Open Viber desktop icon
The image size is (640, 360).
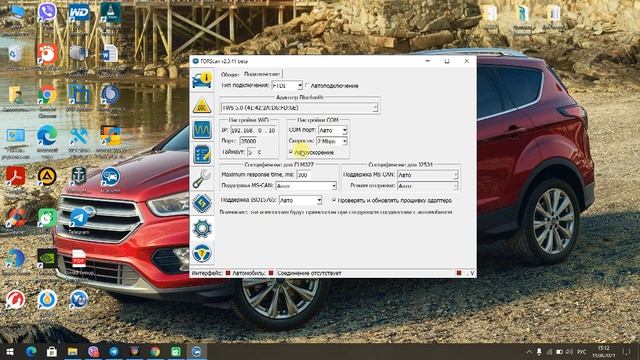coord(47,12)
